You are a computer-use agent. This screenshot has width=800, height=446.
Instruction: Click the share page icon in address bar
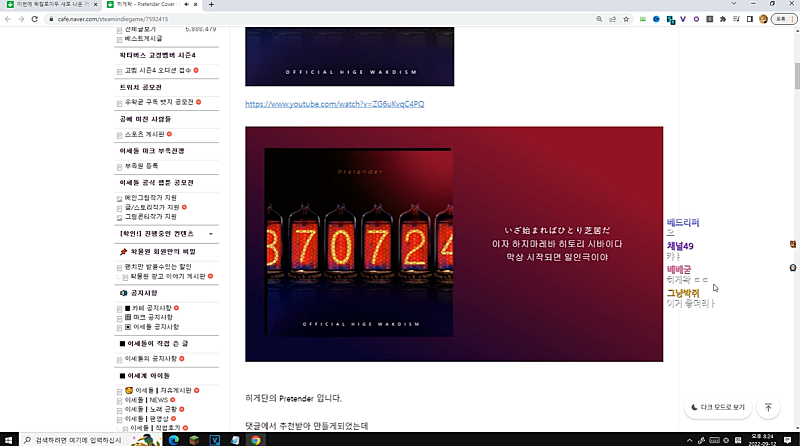coord(612,19)
